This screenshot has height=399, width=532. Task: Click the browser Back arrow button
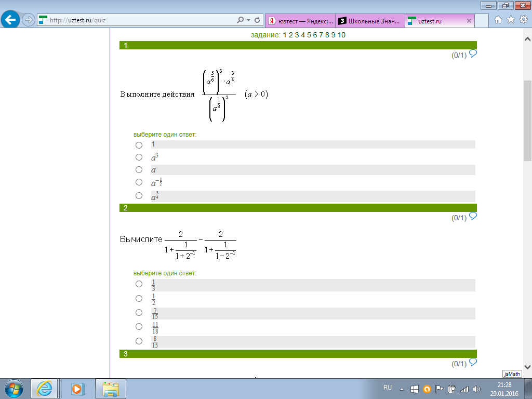coord(11,20)
